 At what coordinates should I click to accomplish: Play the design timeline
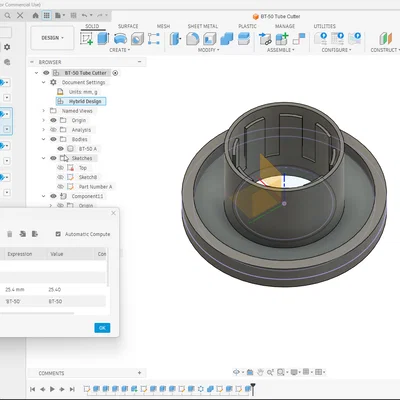pos(52,389)
